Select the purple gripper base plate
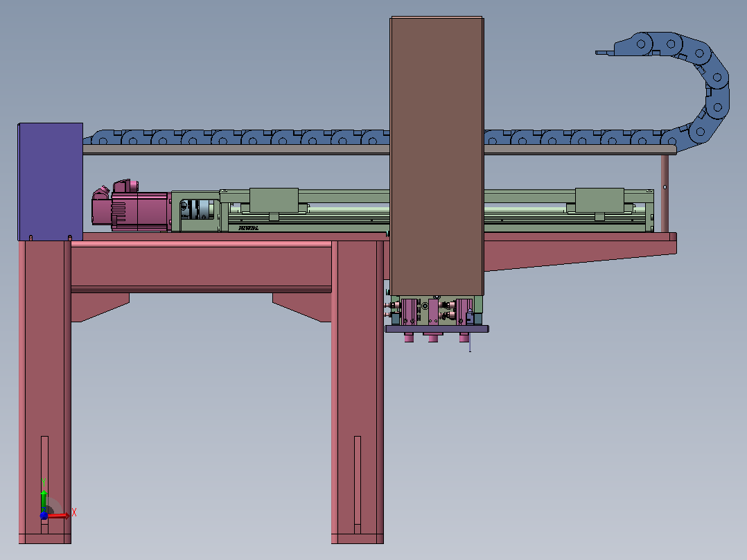 437,329
